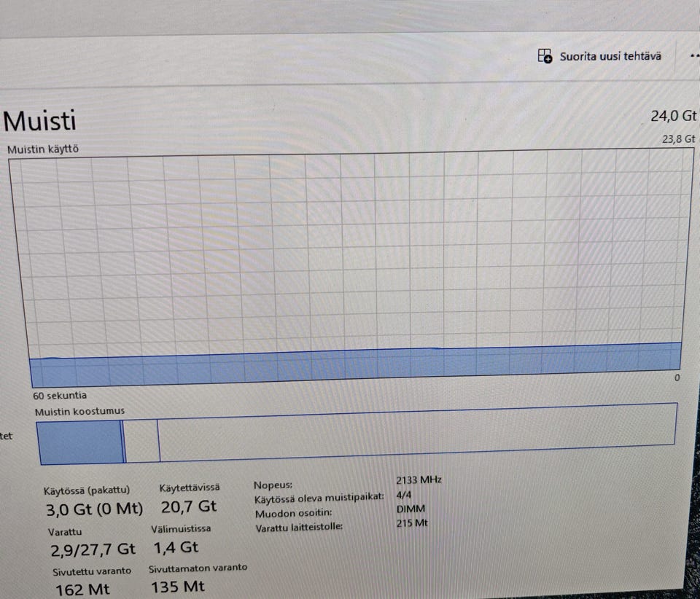
Task: Click the free segment of memory composition bar
Action: tap(417, 431)
